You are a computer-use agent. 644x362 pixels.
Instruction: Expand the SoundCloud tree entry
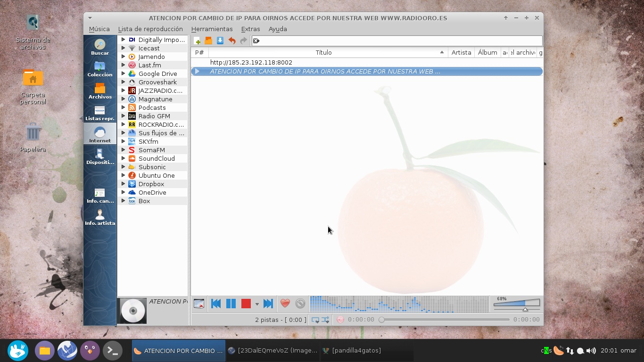pyautogui.click(x=123, y=158)
